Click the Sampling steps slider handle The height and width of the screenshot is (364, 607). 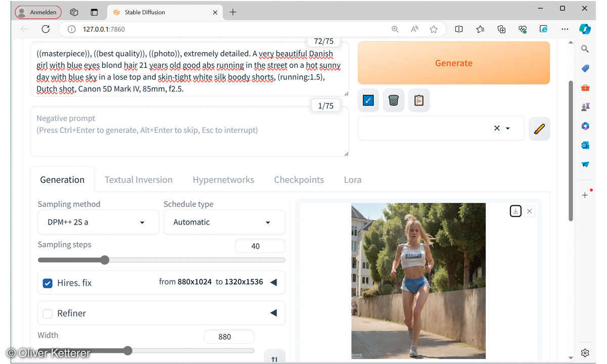click(x=105, y=260)
